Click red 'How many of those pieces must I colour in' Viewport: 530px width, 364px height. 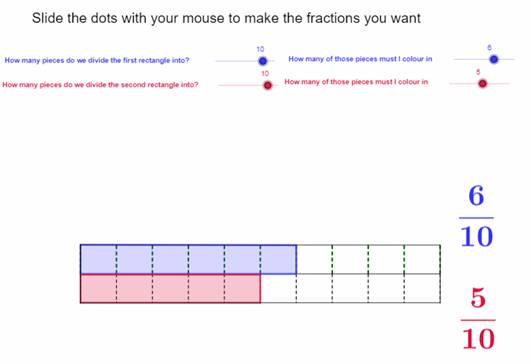click(x=356, y=82)
